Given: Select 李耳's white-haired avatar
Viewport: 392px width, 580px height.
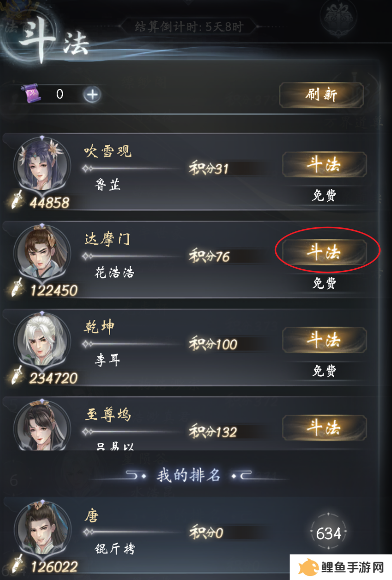Looking at the screenshot, I should coord(42,339).
